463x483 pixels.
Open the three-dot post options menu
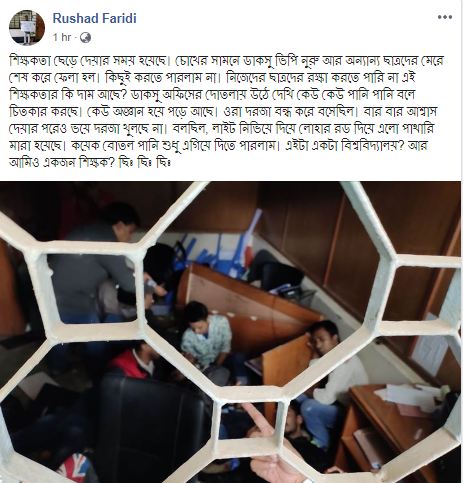[445, 17]
